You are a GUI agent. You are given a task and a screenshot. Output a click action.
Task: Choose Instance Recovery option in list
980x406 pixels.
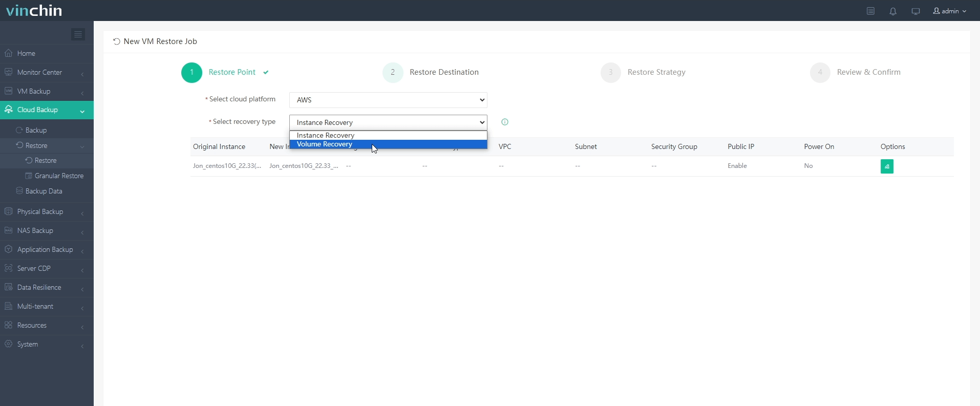pos(388,135)
